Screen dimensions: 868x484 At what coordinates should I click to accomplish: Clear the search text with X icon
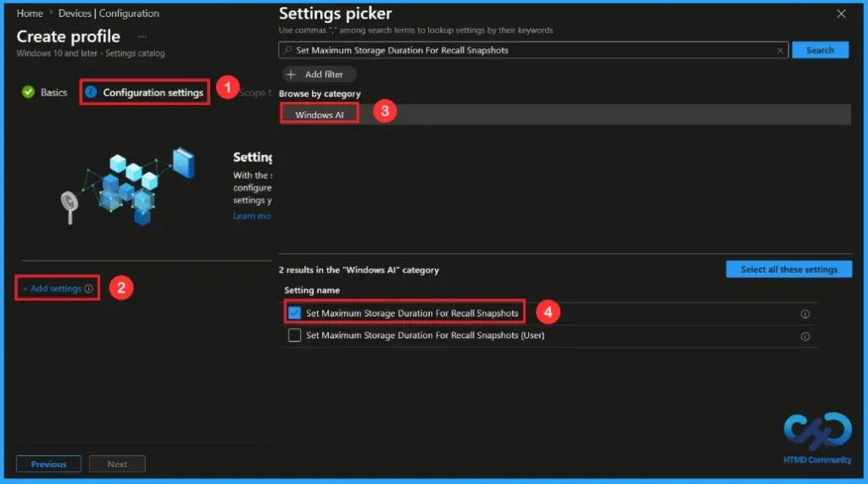[x=780, y=50]
